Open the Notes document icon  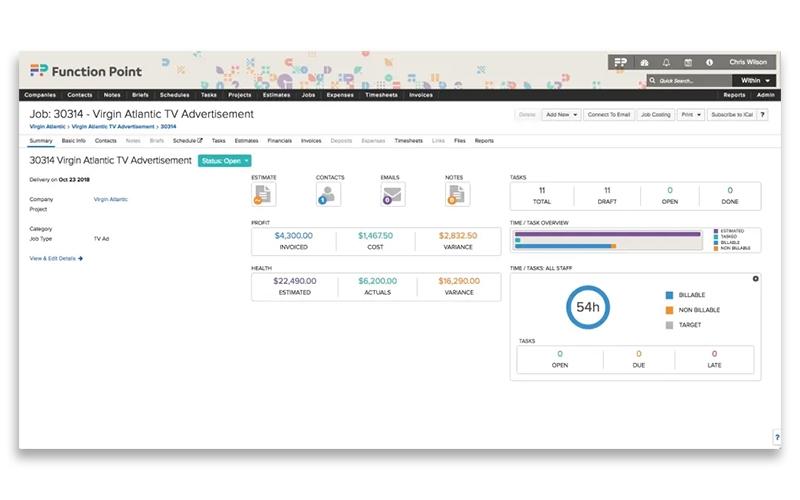[x=457, y=194]
